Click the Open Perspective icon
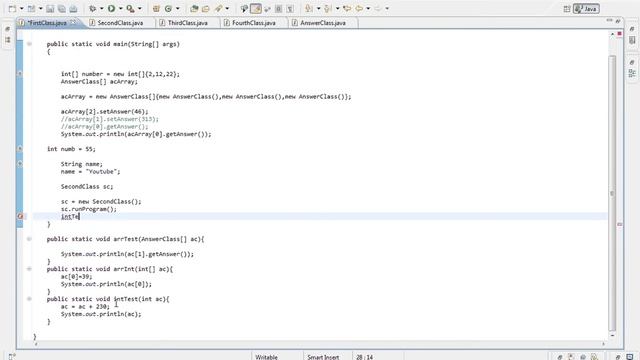Image resolution: width=640 pixels, height=360 pixels. [567, 9]
